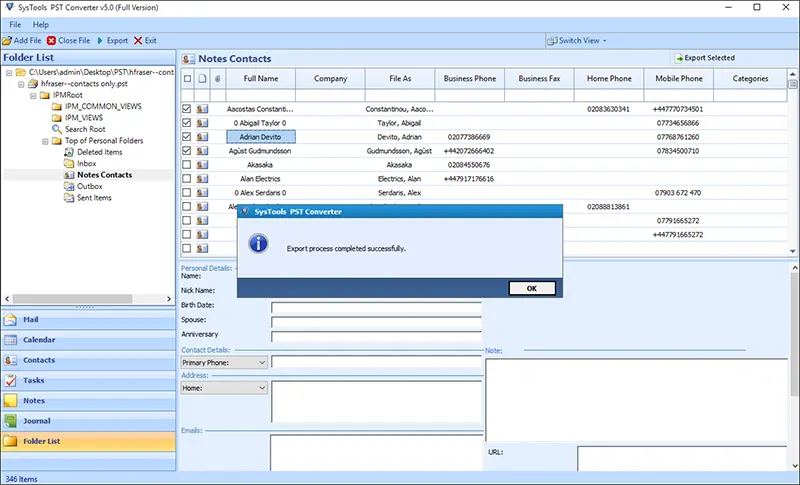Collapse the IPMRoot tree node
Viewport: 800px width, 485px height.
pos(33,95)
